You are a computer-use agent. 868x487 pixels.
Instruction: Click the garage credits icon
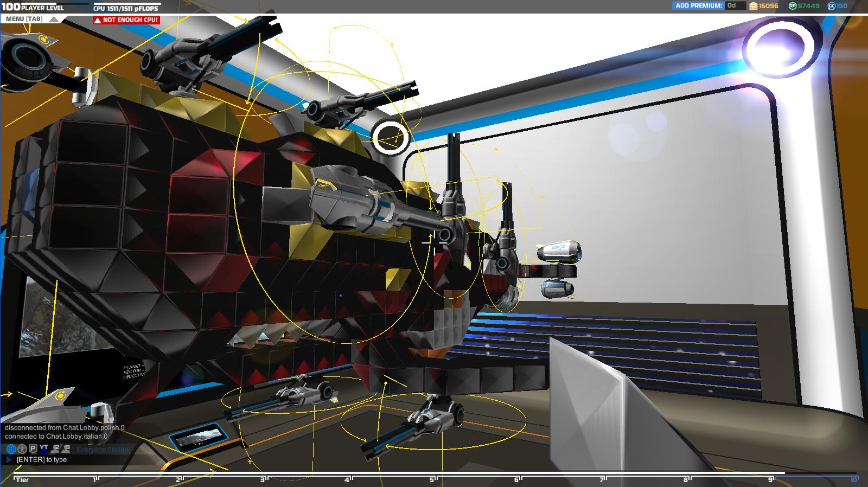coord(753,6)
